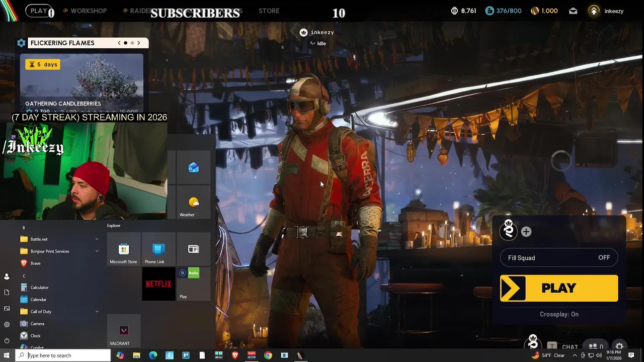Click the Start menu power icon
Screen dimensions: 644x362
(x=7, y=340)
